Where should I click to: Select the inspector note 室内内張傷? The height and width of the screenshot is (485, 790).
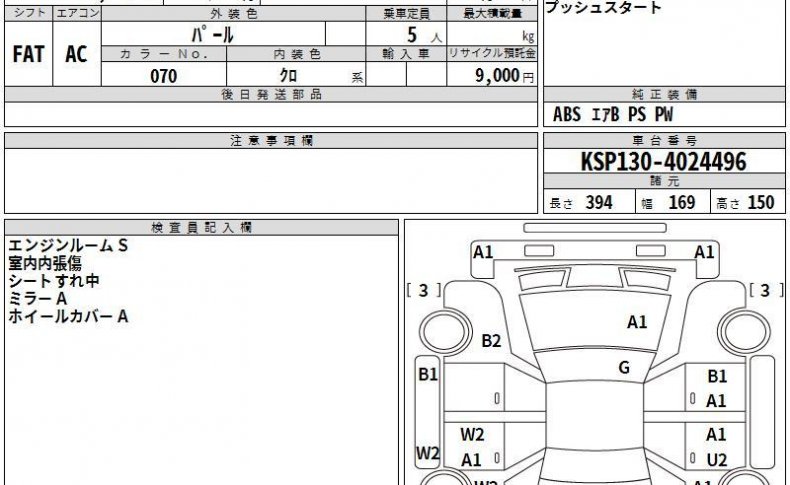click(45, 263)
